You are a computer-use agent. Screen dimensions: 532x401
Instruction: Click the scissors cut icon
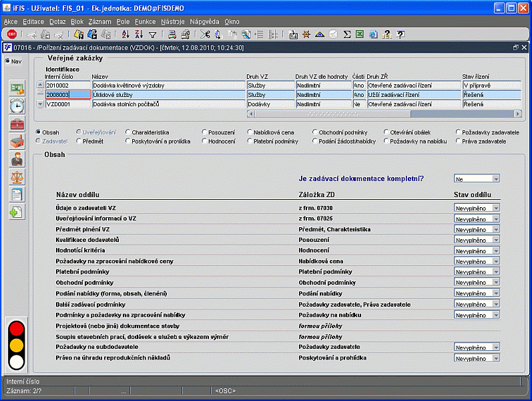click(x=205, y=34)
